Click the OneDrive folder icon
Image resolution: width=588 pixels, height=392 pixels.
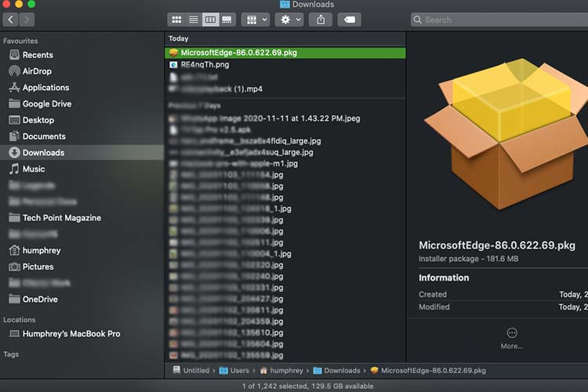14,299
